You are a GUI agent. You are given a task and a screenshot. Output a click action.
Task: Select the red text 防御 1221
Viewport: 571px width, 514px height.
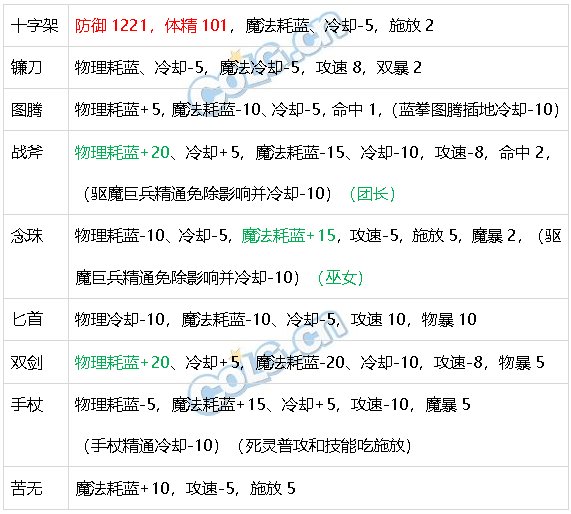(x=111, y=26)
